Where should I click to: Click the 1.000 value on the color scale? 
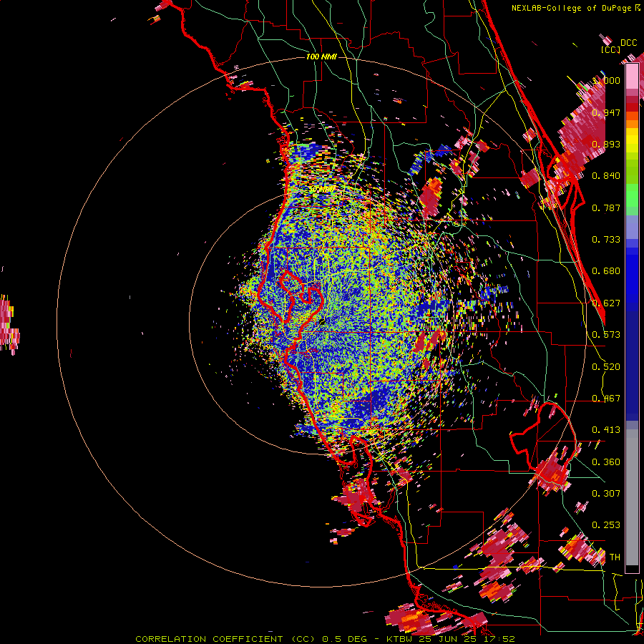pyautogui.click(x=606, y=80)
